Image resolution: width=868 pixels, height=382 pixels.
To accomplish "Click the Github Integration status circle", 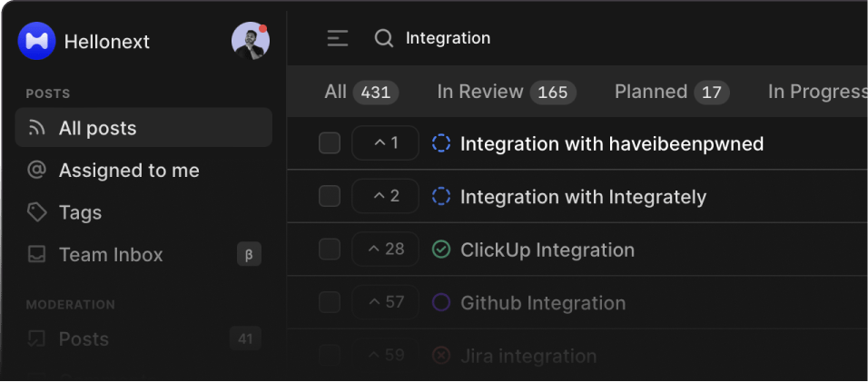I will tap(441, 302).
